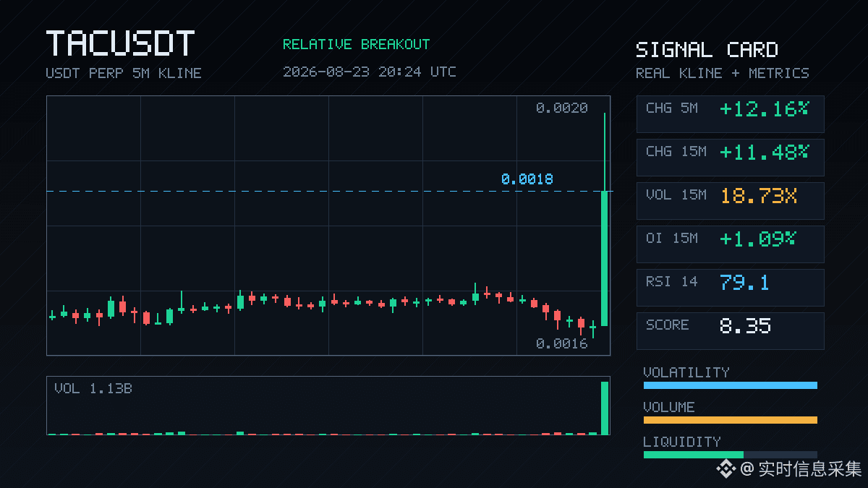The height and width of the screenshot is (488, 868).
Task: Click the blue VOLATILITY bar
Action: click(730, 385)
